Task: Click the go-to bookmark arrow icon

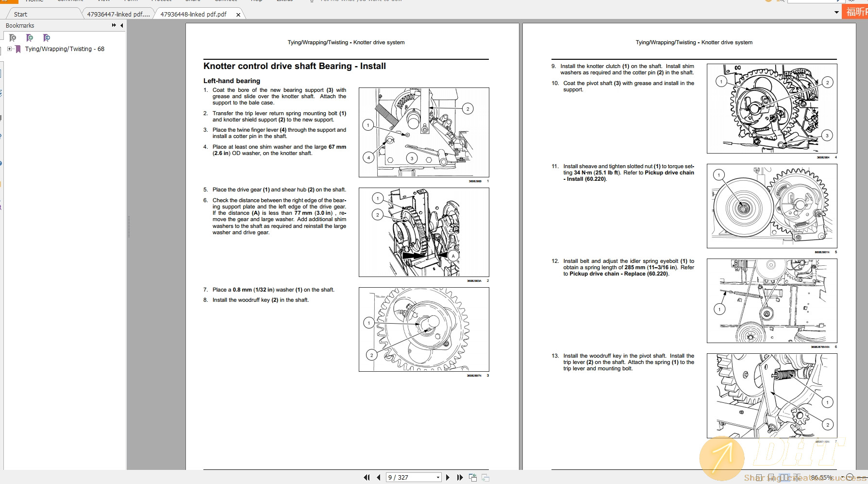Action: [47, 38]
